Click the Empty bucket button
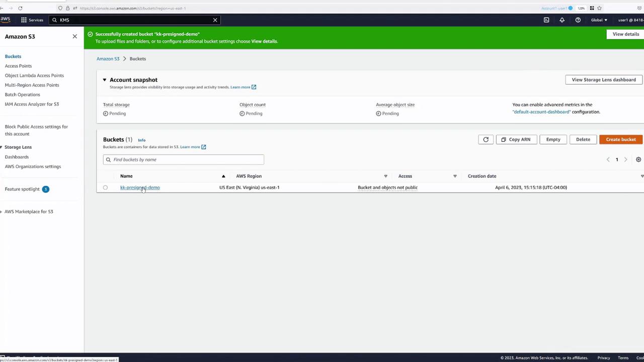 pos(553,139)
